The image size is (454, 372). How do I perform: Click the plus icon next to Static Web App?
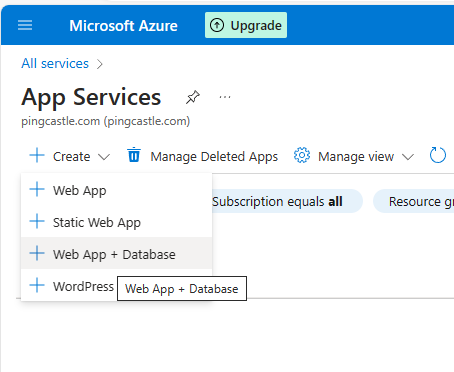37,221
